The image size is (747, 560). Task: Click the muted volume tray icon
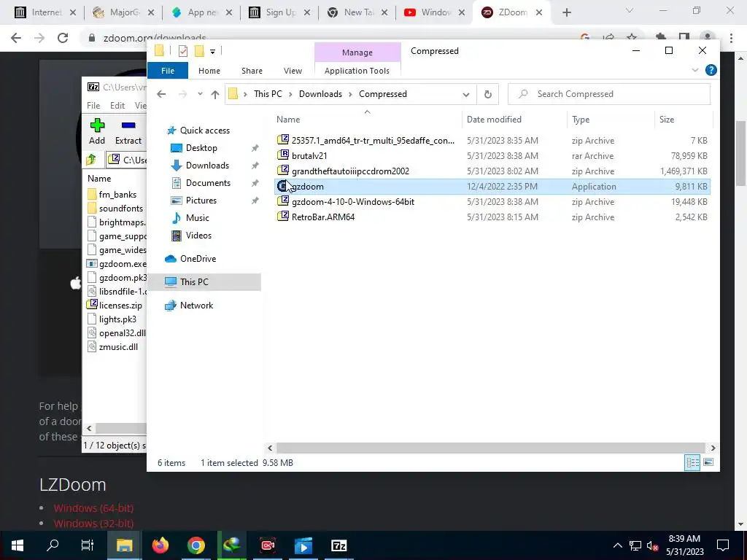click(652, 546)
